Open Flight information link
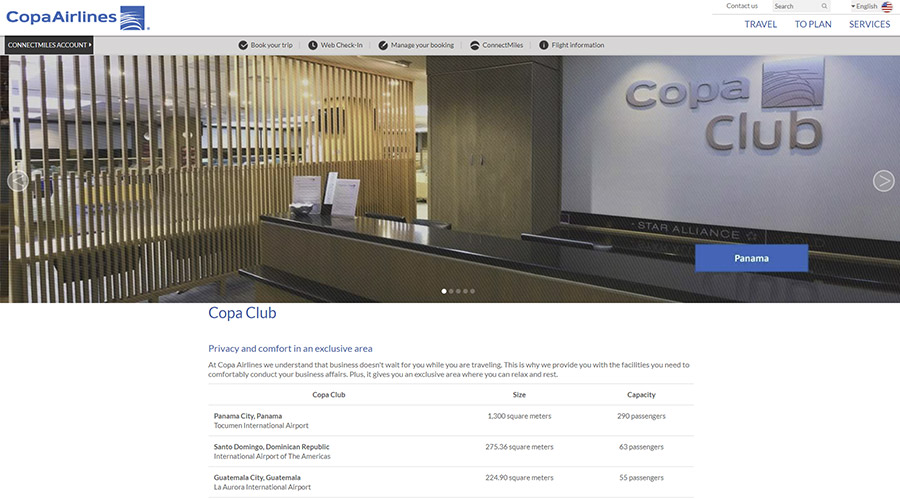Screen dimensions: 900x500 click(577, 45)
